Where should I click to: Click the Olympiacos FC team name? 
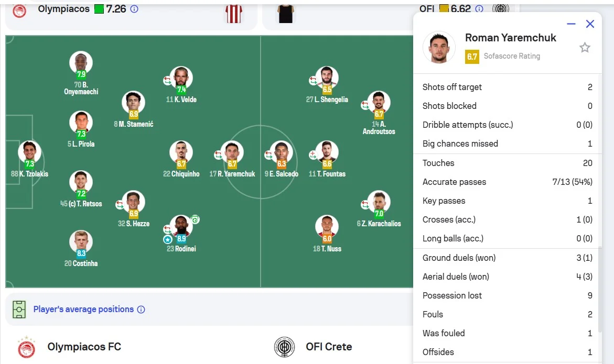(84, 347)
